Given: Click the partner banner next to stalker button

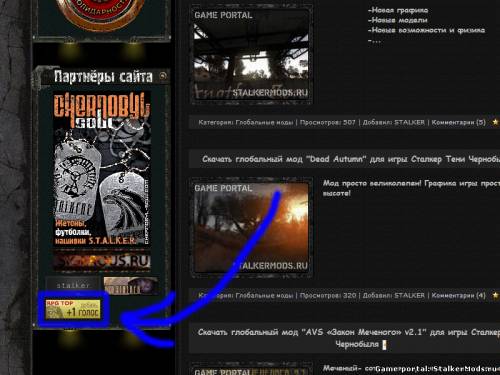Looking at the screenshot, I should [x=131, y=286].
